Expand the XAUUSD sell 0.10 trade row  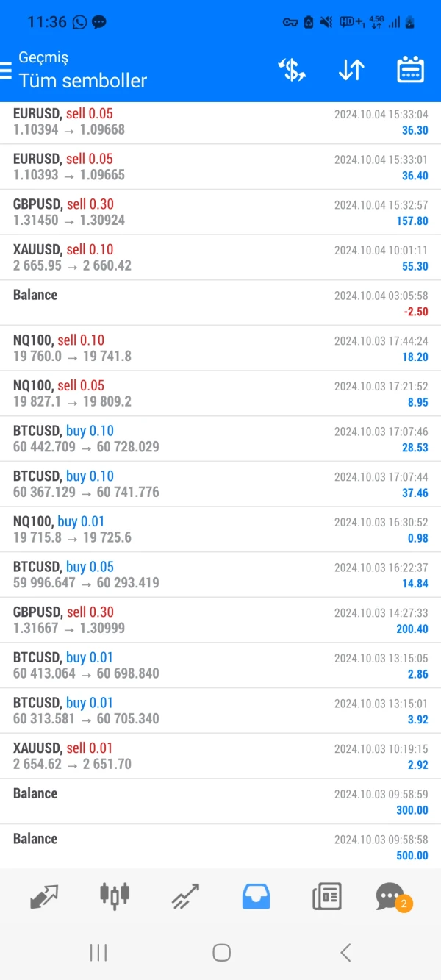(220, 257)
